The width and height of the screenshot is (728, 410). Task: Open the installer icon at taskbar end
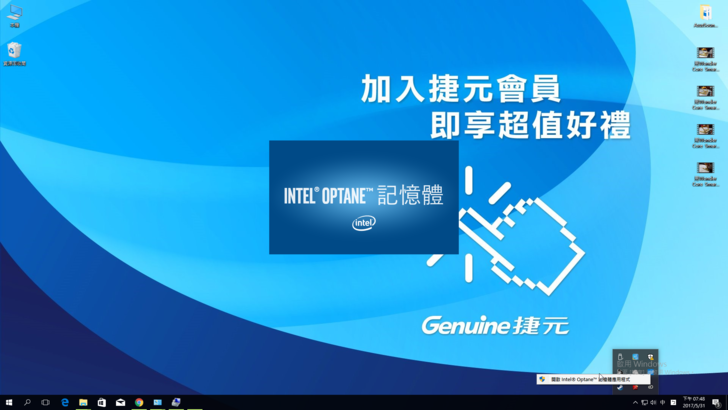coord(176,403)
